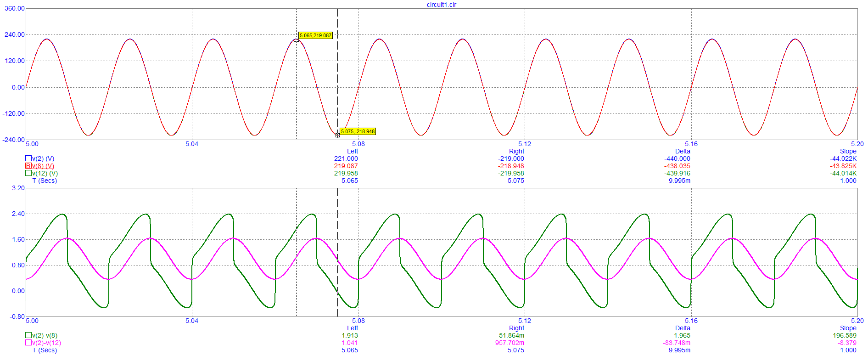
Task: Click the green v(12) (V) trace label
Action: (45, 173)
